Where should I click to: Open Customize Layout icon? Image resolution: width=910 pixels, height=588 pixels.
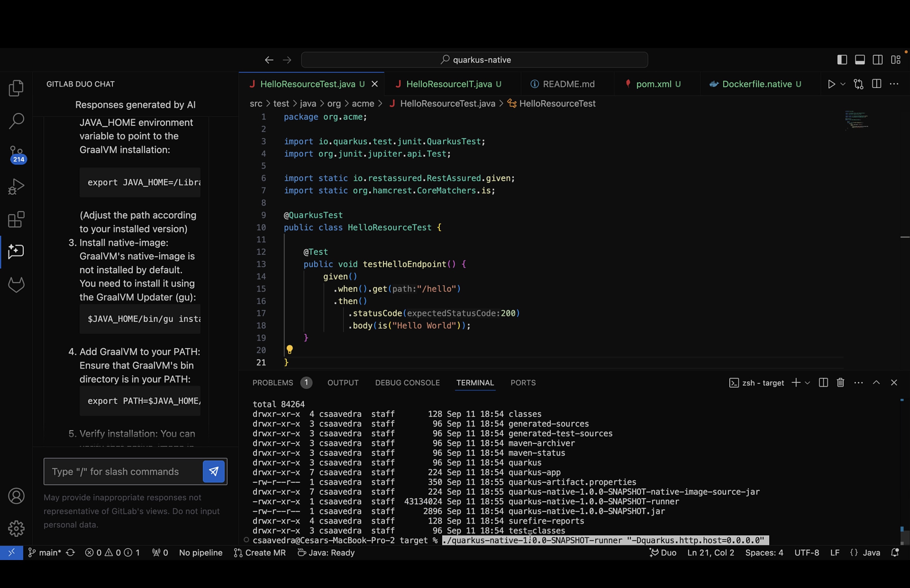(895, 60)
